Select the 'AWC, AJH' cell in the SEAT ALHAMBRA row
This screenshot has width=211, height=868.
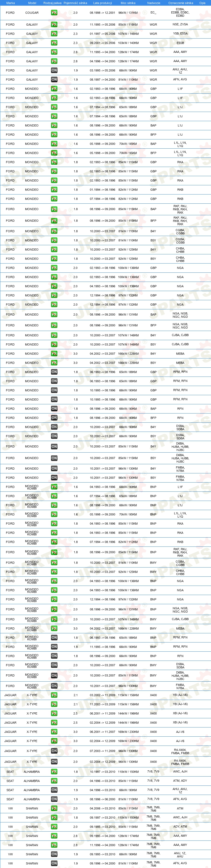(x=180, y=771)
